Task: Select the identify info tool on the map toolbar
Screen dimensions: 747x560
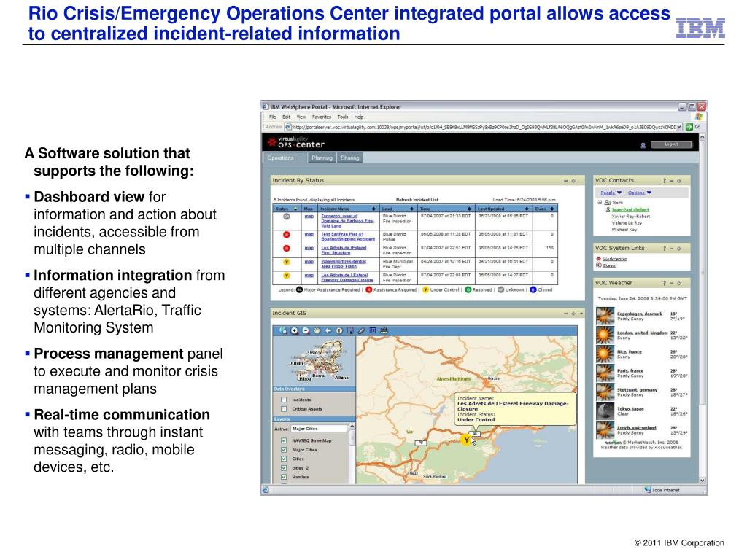Action: coord(339,330)
